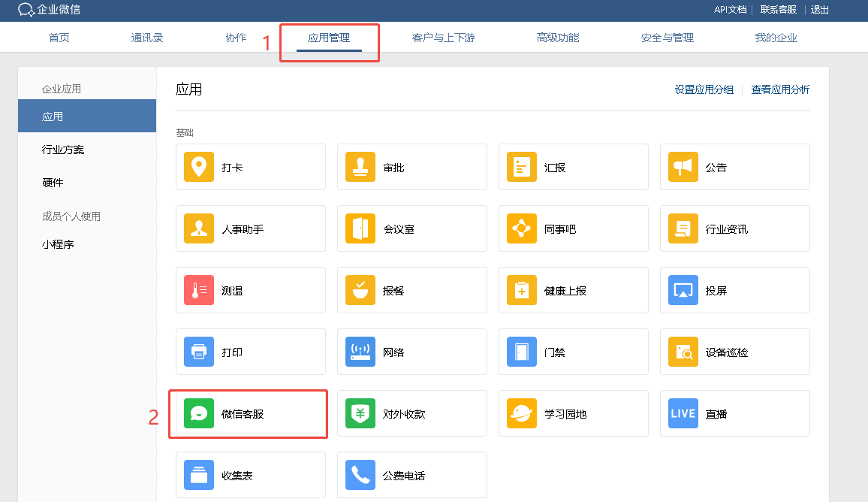Select 硬件 in the sidebar
This screenshot has height=502, width=868.
coord(53,183)
